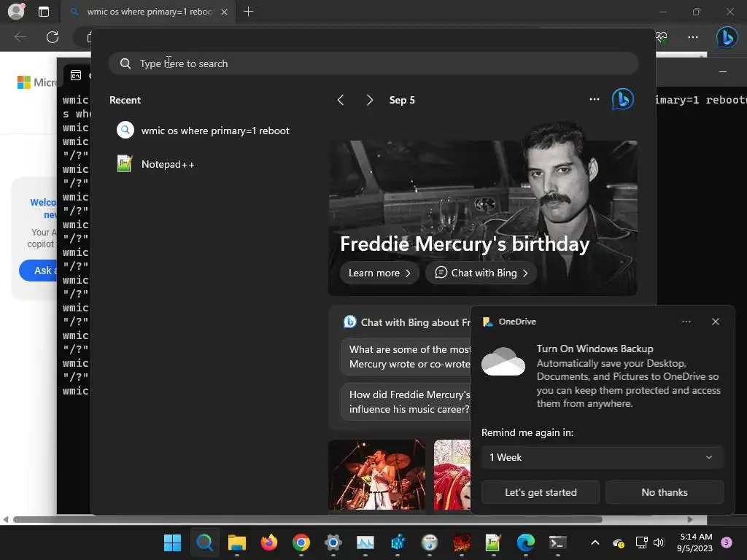
Task: Open the network status tray icon
Action: (x=641, y=542)
